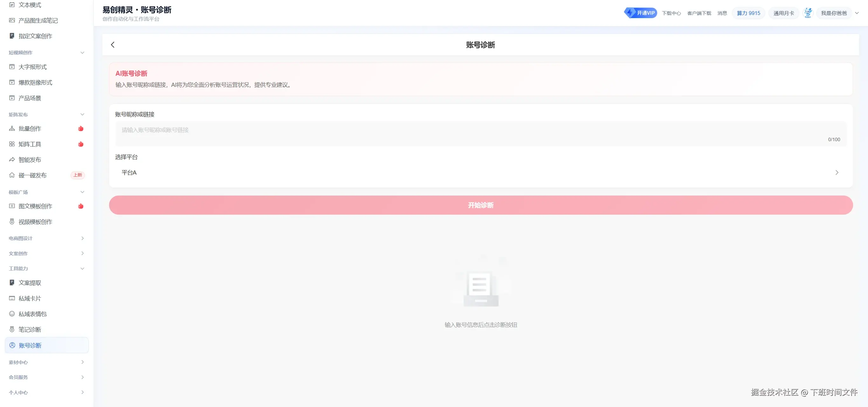Expand the 素材中心 section
Image resolution: width=868 pixels, height=407 pixels.
(x=83, y=362)
